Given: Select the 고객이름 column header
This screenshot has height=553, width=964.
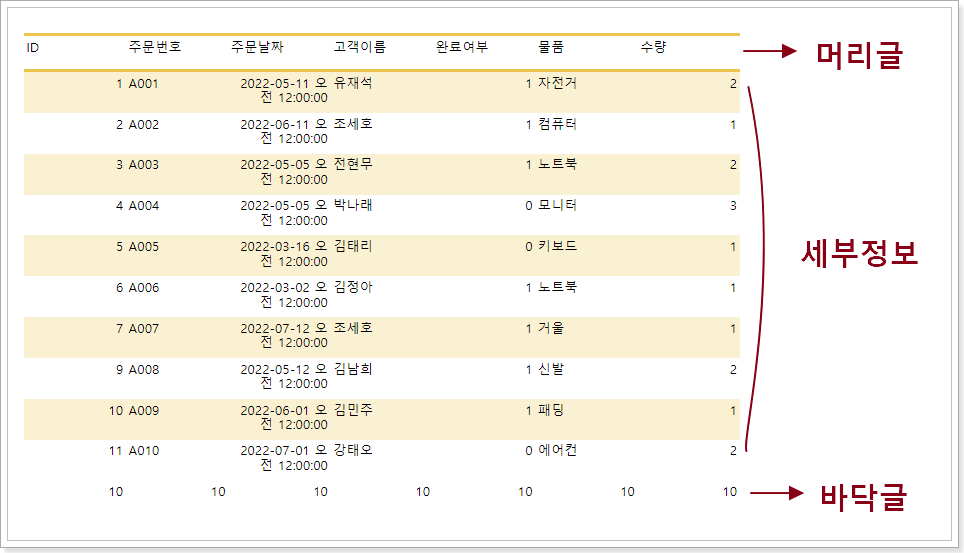Looking at the screenshot, I should click(x=360, y=47).
